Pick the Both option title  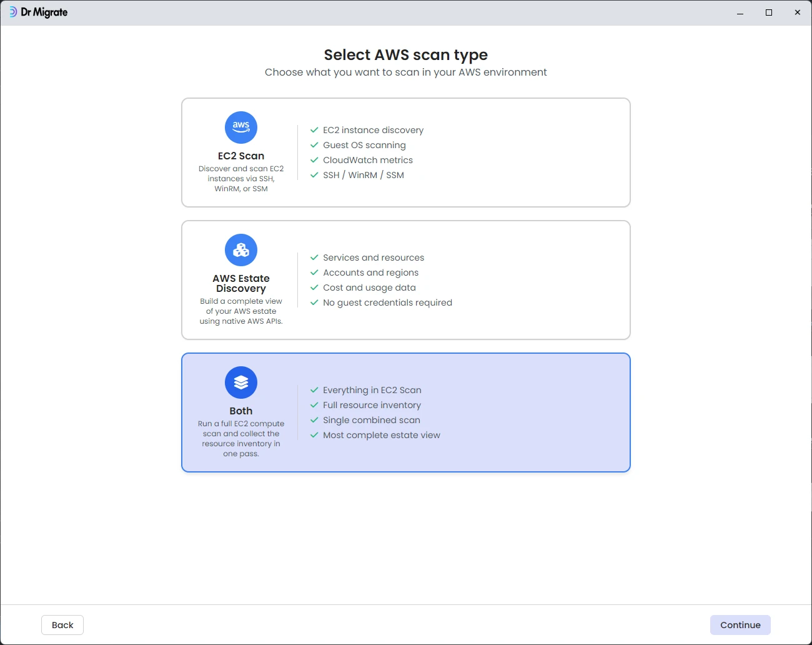[241, 411]
